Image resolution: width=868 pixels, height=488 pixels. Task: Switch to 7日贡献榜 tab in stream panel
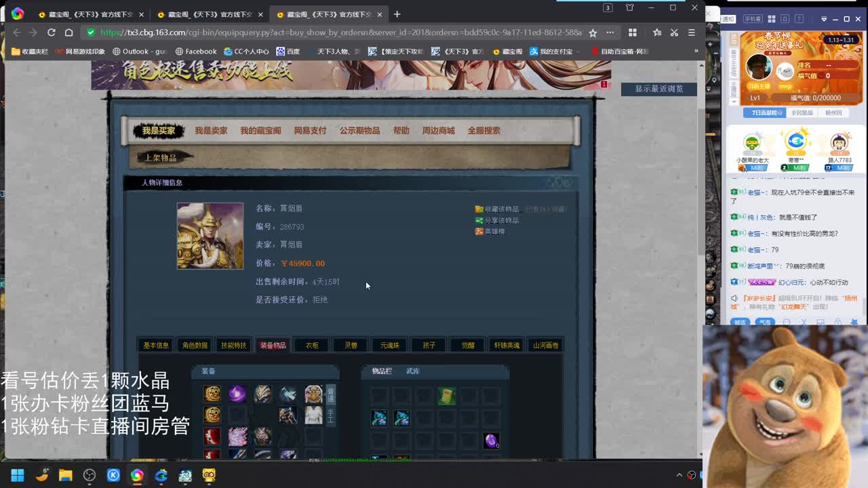pyautogui.click(x=764, y=113)
